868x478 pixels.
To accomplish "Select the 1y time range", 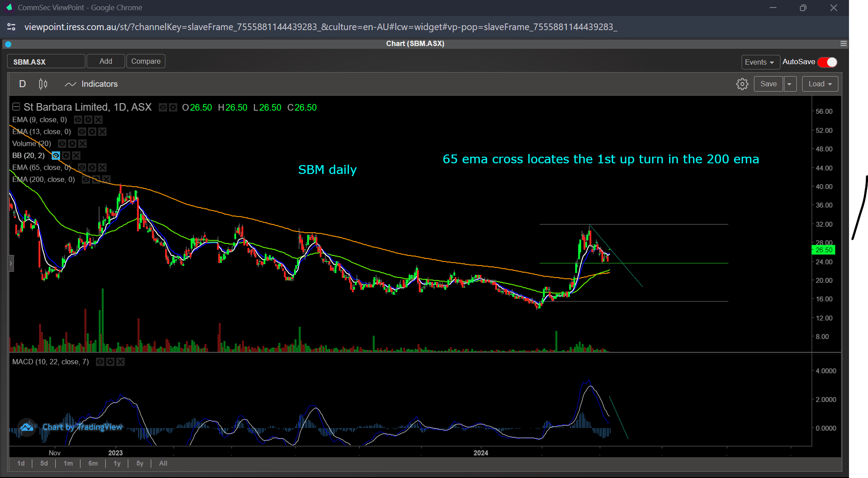I will tap(117, 463).
